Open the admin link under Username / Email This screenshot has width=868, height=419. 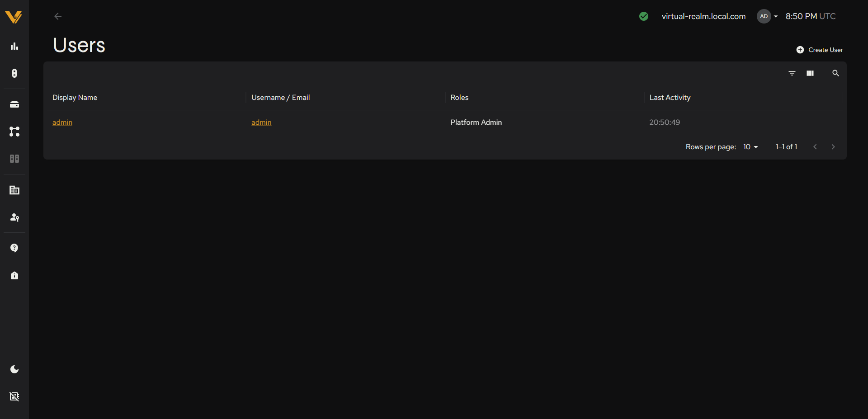(261, 122)
